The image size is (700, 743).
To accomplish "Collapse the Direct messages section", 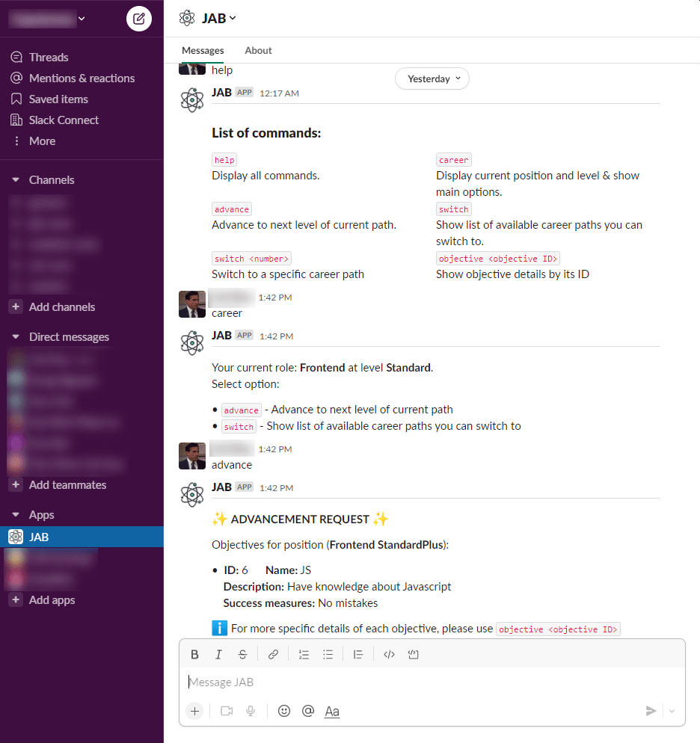I will 16,337.
